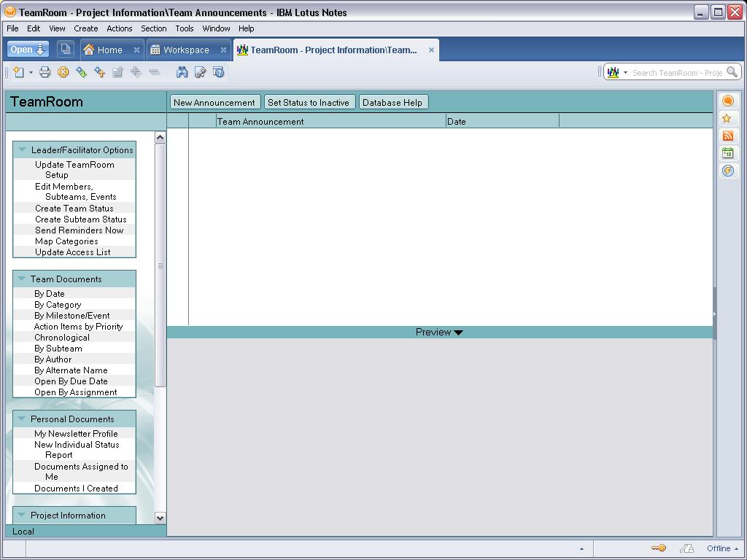Click Send Reminders Now
Screen dimensions: 747x560
click(x=79, y=230)
